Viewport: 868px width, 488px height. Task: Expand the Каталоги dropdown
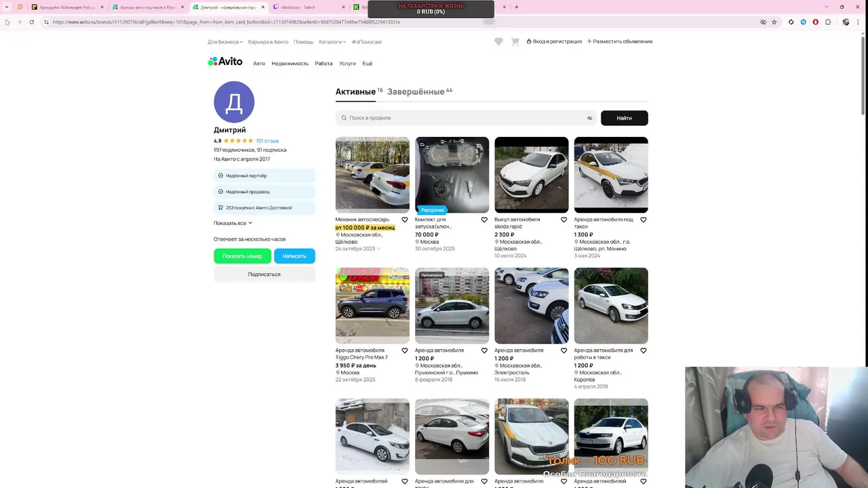click(x=332, y=42)
